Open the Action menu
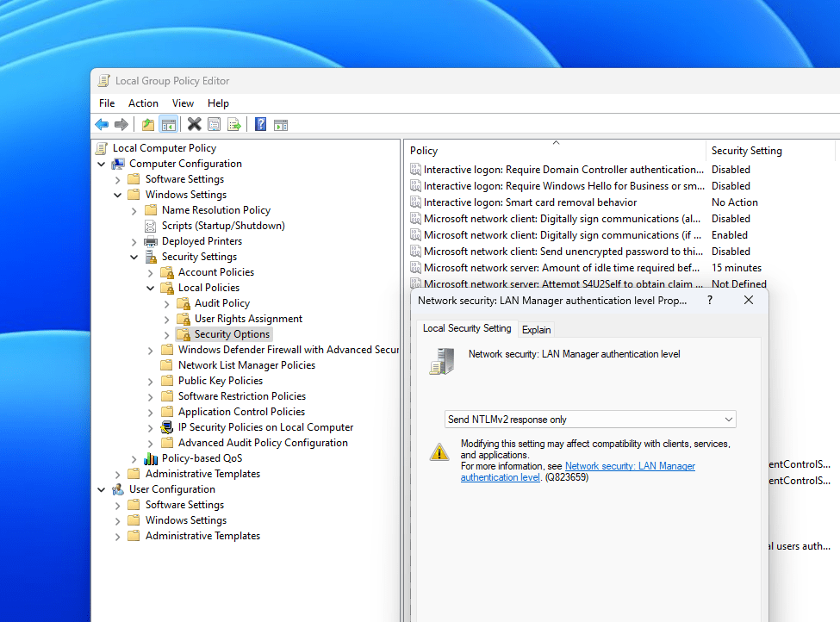Screen dimensions: 840x622 [143, 103]
